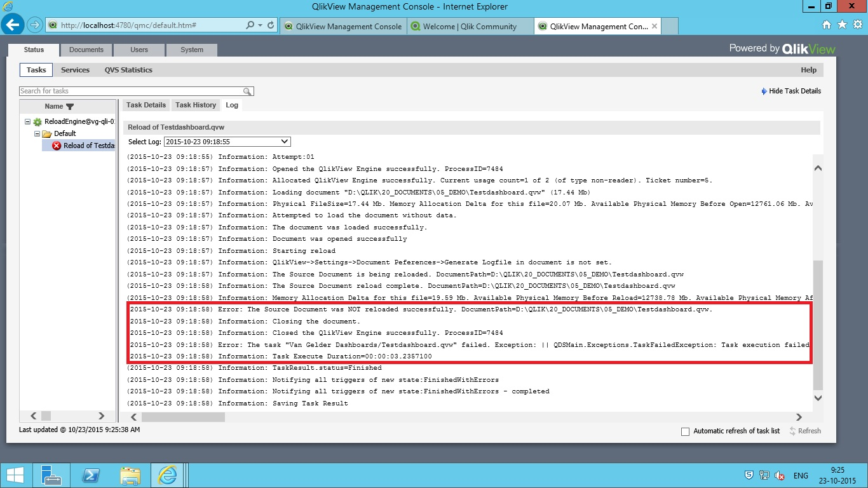Click the "TaskResult.status=Finished" log line
868x488 pixels.
coord(254,368)
